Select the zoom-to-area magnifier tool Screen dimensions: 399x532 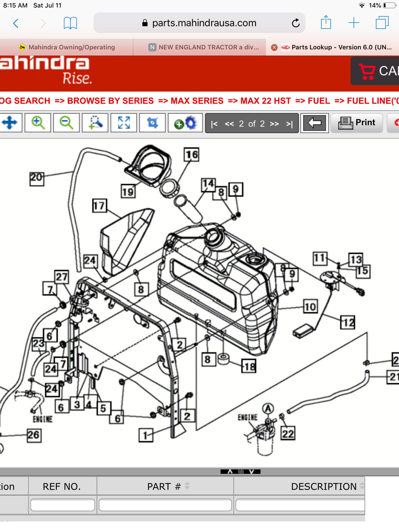coord(95,123)
